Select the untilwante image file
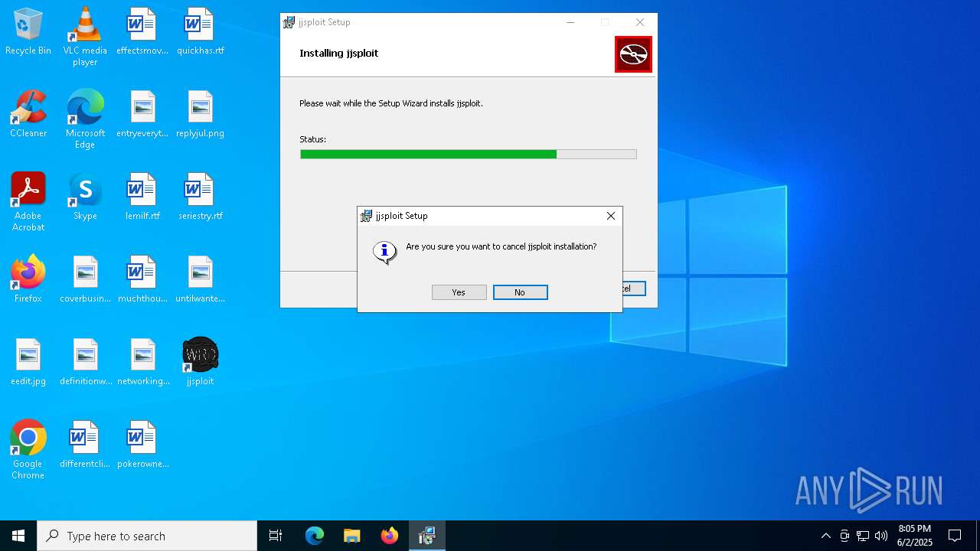Viewport: 980px width, 551px height. pos(200,279)
